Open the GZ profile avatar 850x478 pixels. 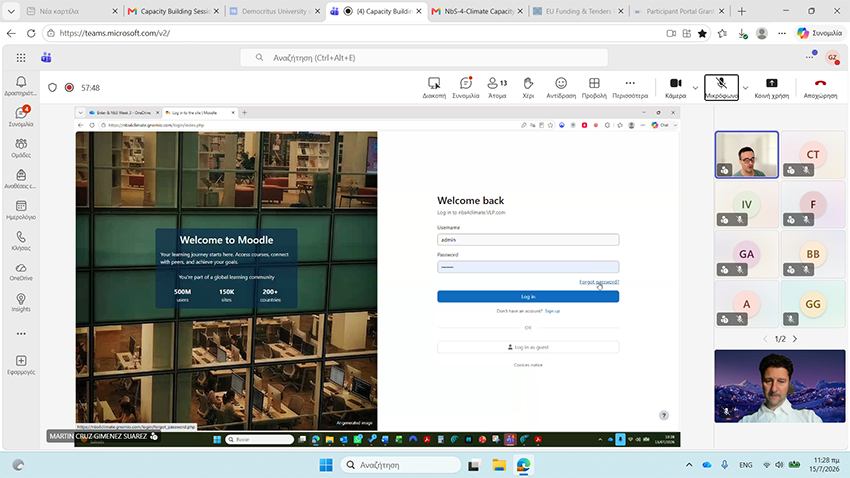[x=832, y=57]
